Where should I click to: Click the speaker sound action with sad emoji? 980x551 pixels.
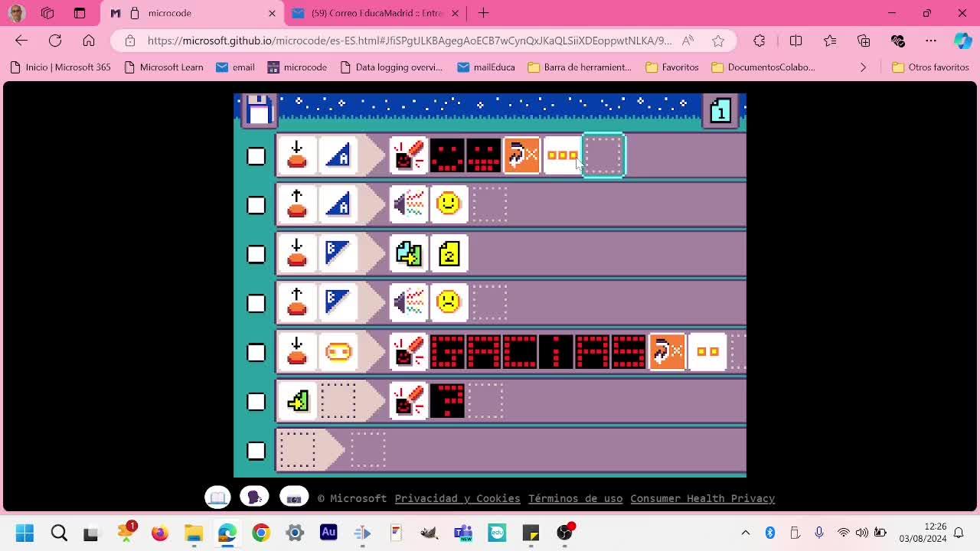tap(409, 303)
